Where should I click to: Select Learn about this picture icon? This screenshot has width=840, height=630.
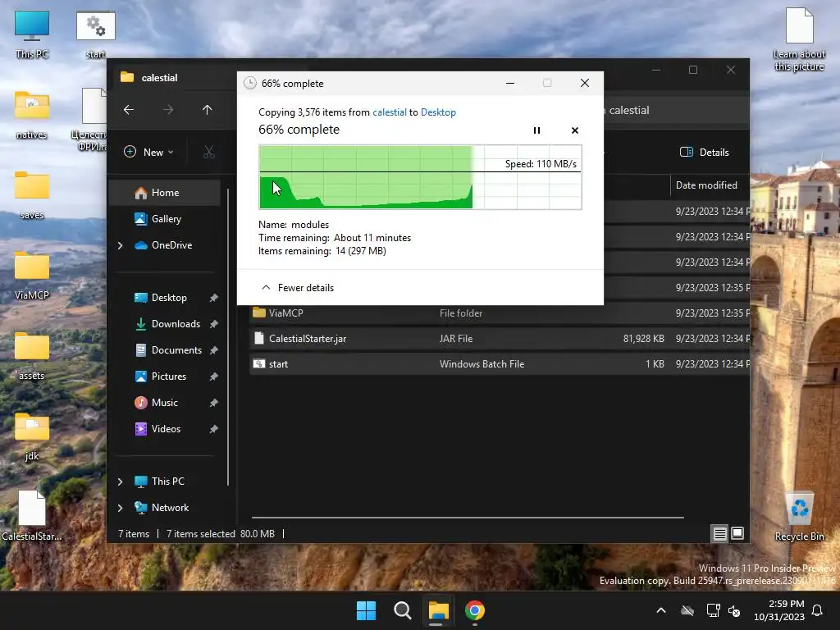tap(799, 40)
